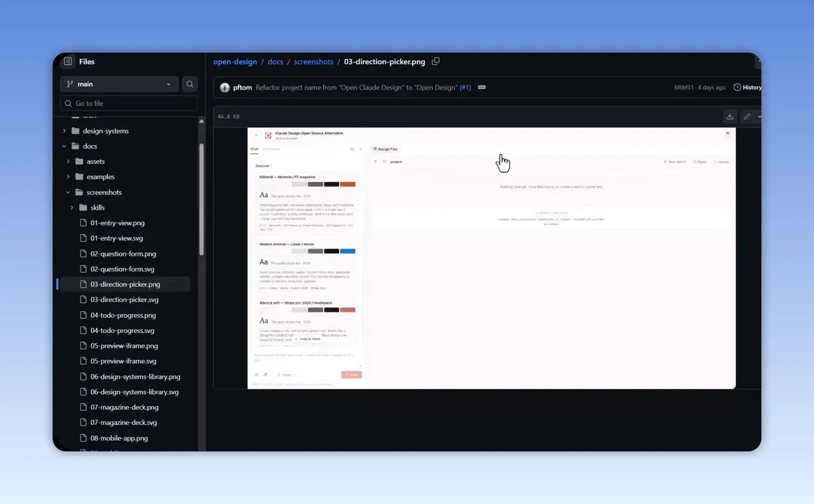Screen dimensions: 814x504
Task: Go to the docs breadcrumb link
Action: 275,61
